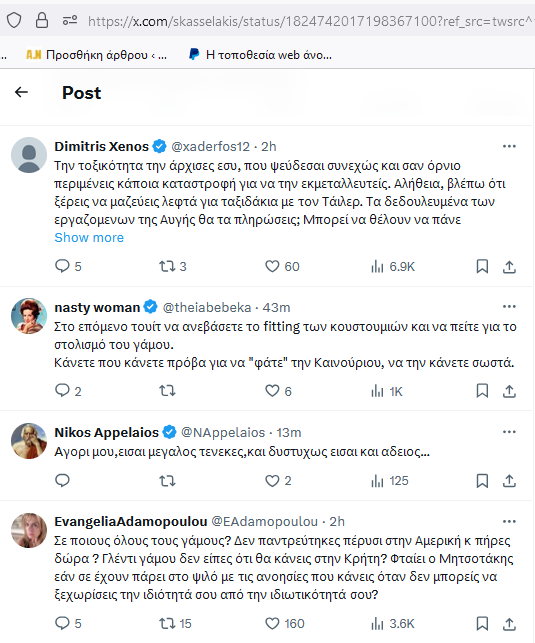Expand Dimitris Xenos's post with Show more
This screenshot has width=535, height=643.
tap(89, 237)
